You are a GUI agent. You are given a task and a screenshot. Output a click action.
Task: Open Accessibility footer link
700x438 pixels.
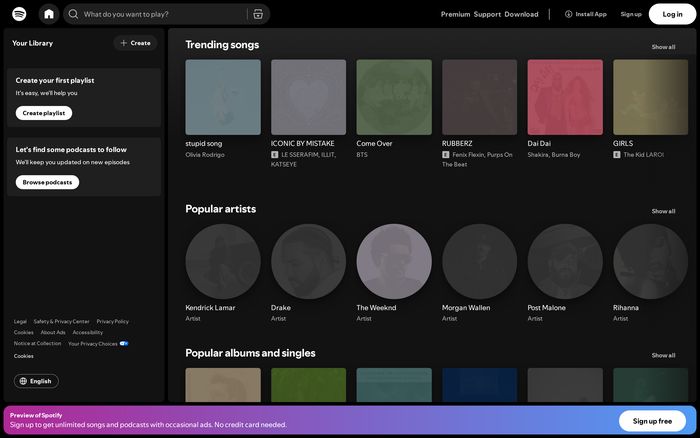(88, 332)
